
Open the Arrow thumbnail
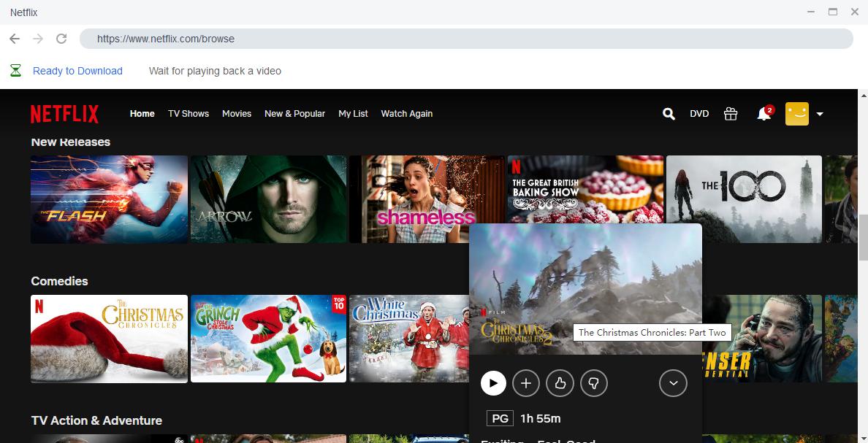[x=268, y=199]
